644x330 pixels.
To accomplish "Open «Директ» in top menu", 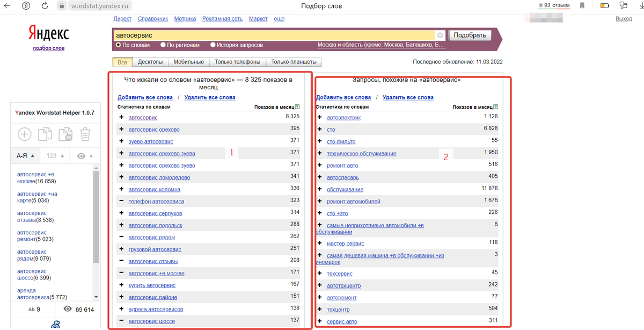I will 122,19.
